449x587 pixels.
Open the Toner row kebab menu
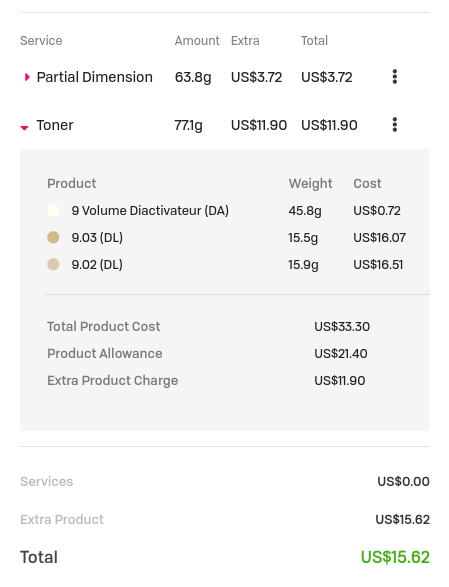pos(394,125)
